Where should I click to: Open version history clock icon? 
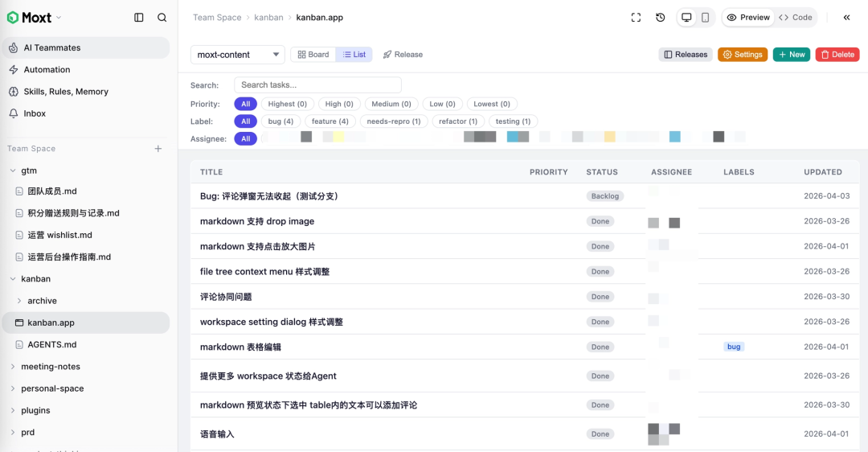(x=661, y=18)
